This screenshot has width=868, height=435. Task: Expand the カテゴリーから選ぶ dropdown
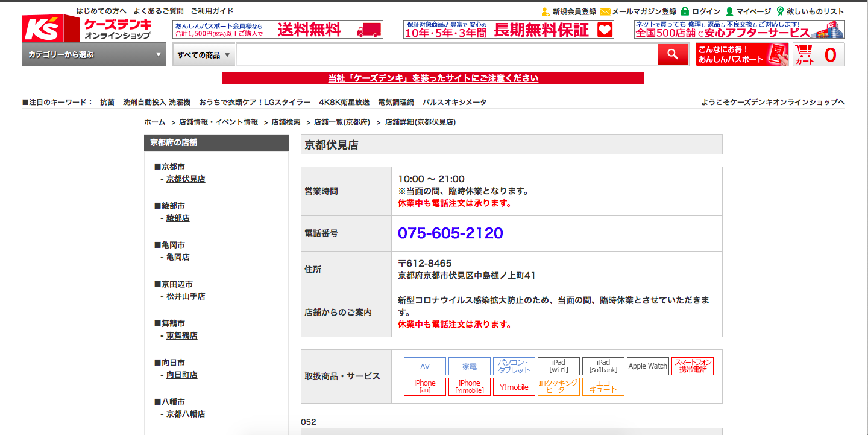[94, 54]
